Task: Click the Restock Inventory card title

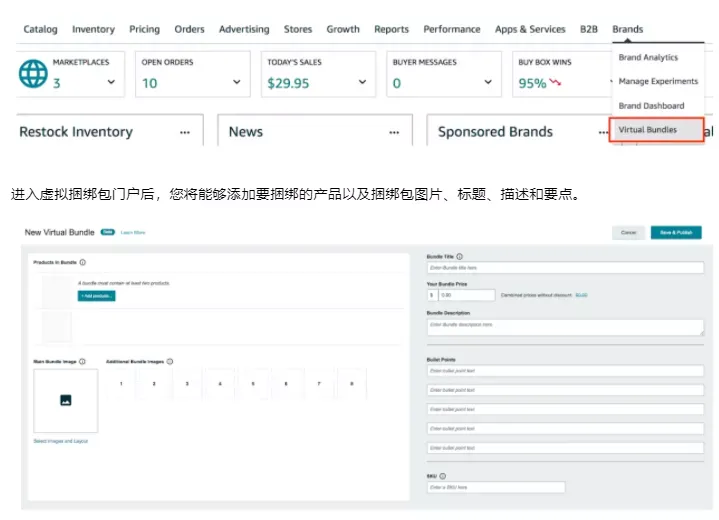Action: (x=76, y=132)
